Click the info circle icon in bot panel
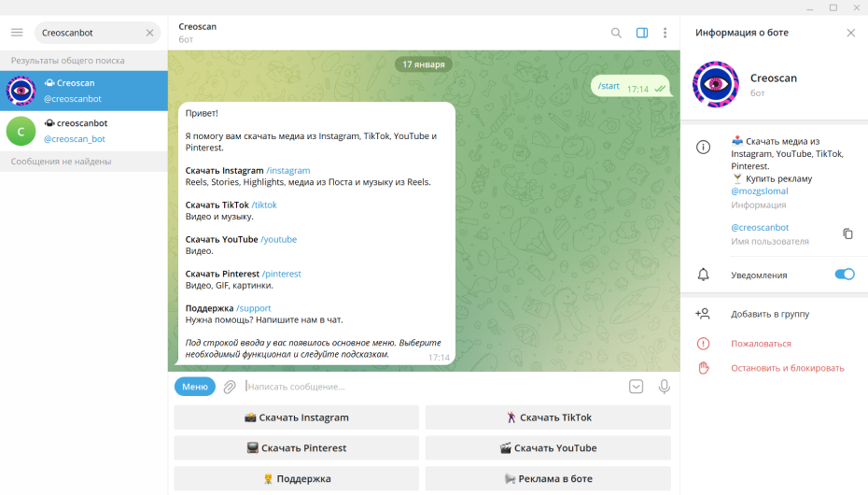The image size is (868, 495). pos(703,148)
